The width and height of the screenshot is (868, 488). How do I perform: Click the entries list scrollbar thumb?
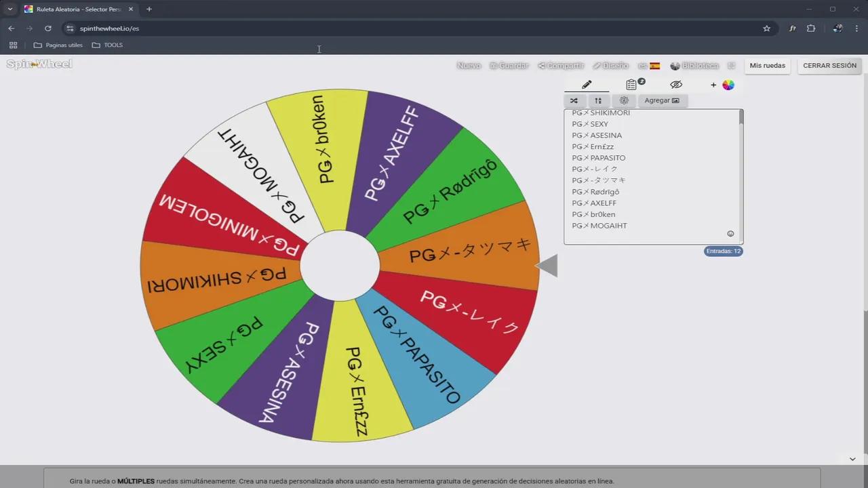coord(741,117)
